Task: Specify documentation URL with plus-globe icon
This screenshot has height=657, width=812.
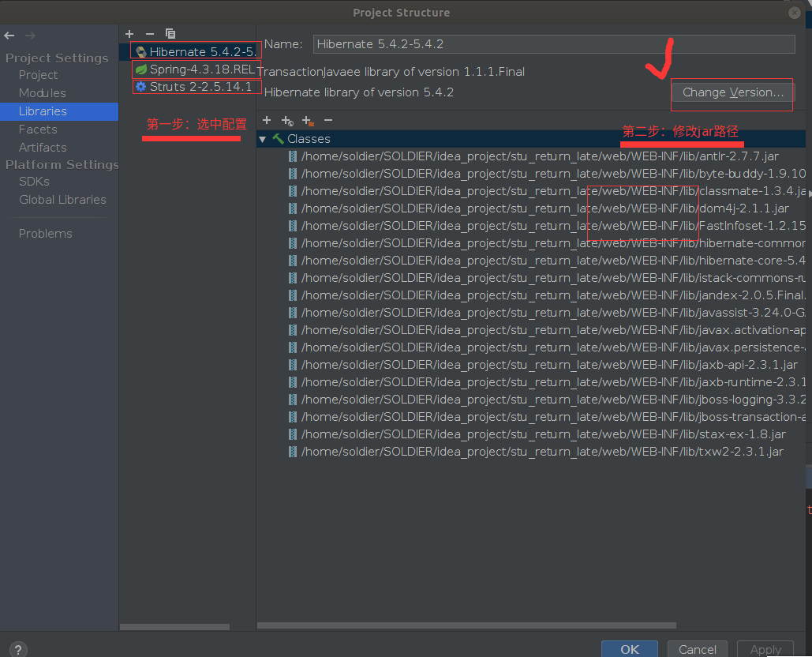Action: 287,121
